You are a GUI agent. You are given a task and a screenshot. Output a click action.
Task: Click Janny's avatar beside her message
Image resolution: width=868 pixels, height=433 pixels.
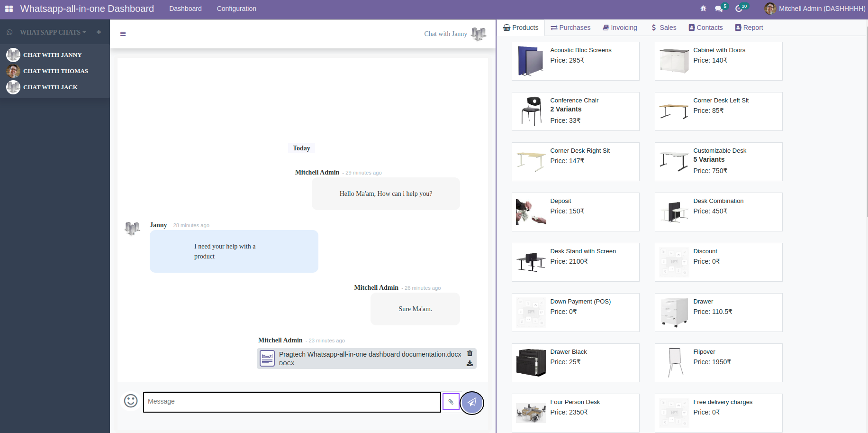[132, 228]
